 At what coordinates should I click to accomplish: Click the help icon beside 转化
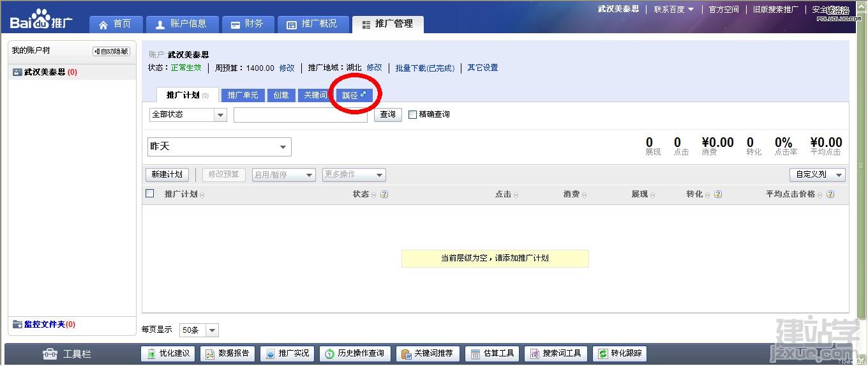pyautogui.click(x=718, y=194)
